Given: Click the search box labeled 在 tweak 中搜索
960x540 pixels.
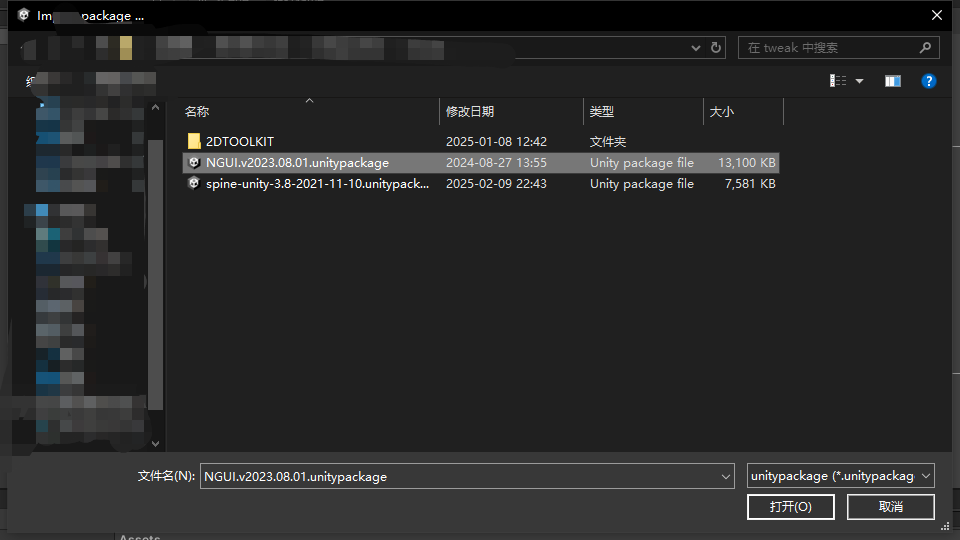Looking at the screenshot, I should 838,48.
